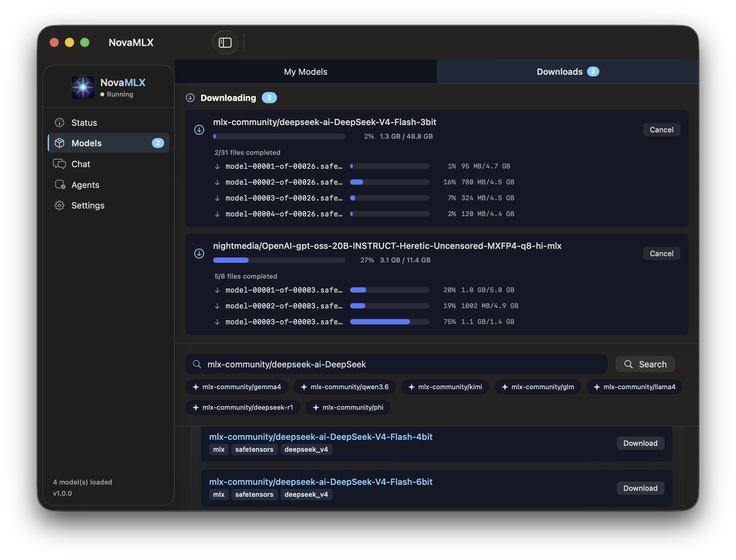Open Settings gear in sidebar
Screen dimensions: 736x560
60,205
